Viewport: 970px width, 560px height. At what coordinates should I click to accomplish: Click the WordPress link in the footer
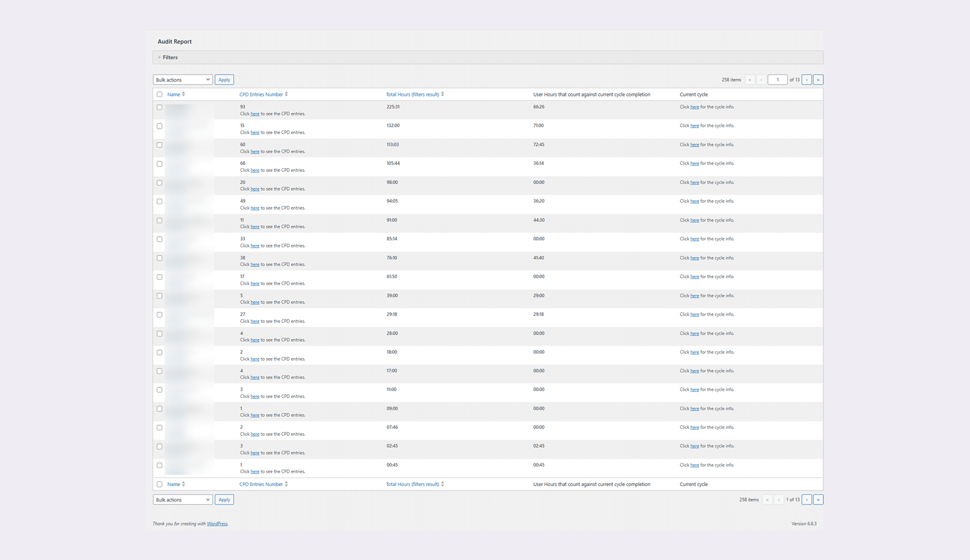point(217,524)
